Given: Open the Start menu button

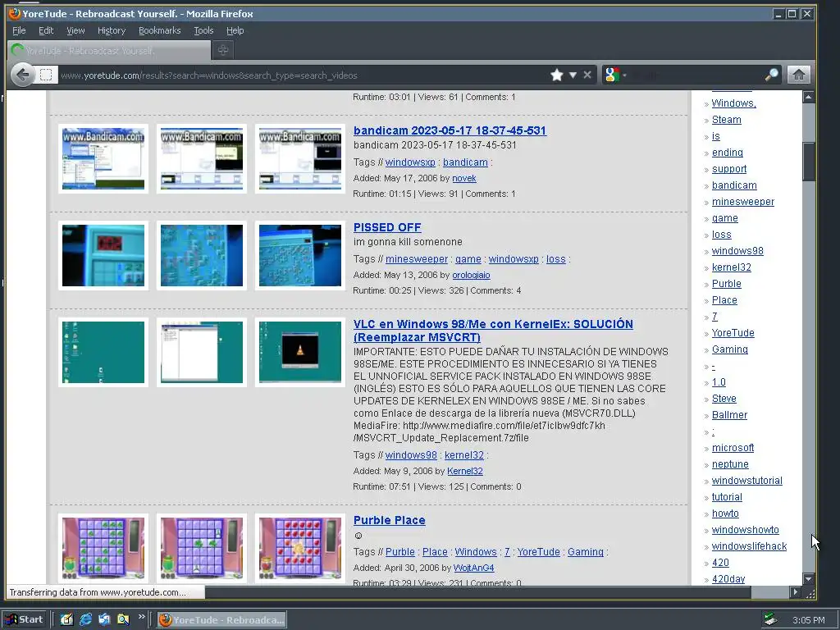Looking at the screenshot, I should pos(25,620).
